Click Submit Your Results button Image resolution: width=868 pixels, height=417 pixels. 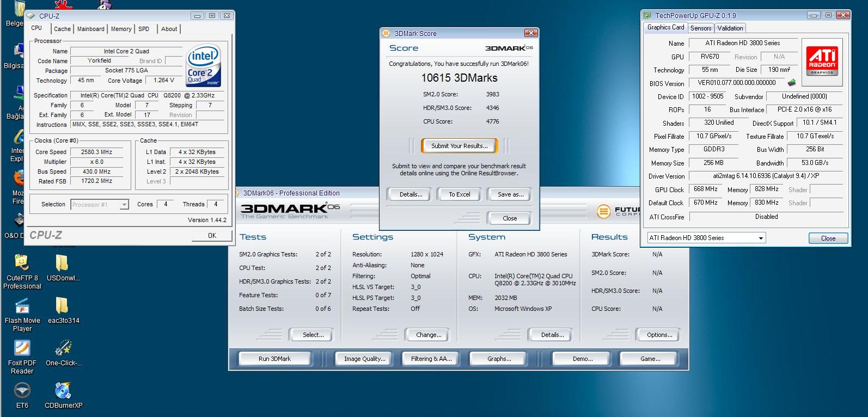click(x=459, y=146)
